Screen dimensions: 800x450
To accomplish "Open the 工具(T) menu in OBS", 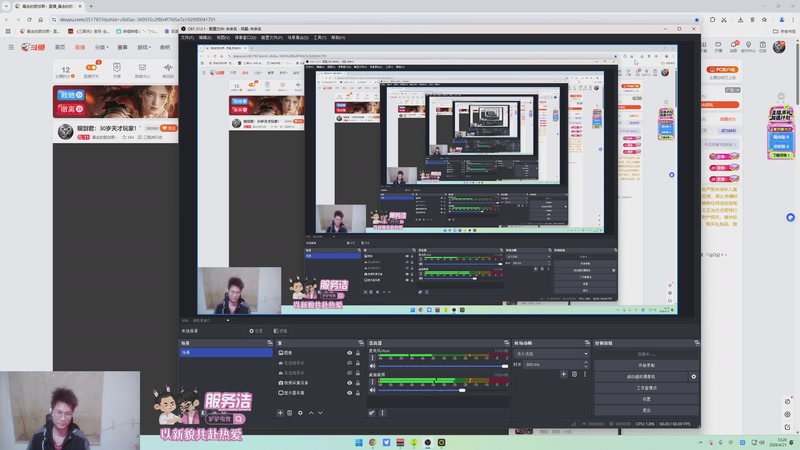I will click(319, 38).
